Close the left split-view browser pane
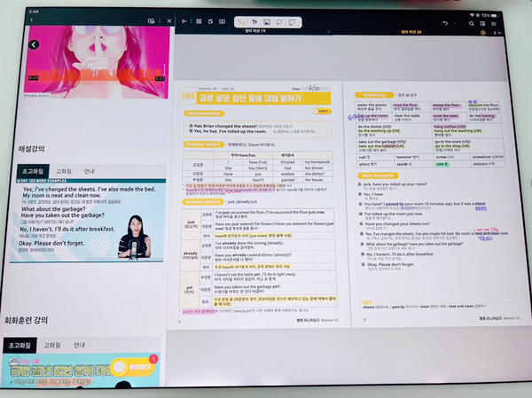 point(169,20)
